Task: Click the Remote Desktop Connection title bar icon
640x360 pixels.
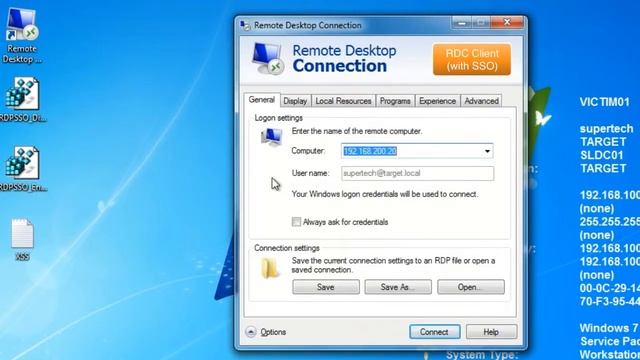Action: coord(245,25)
